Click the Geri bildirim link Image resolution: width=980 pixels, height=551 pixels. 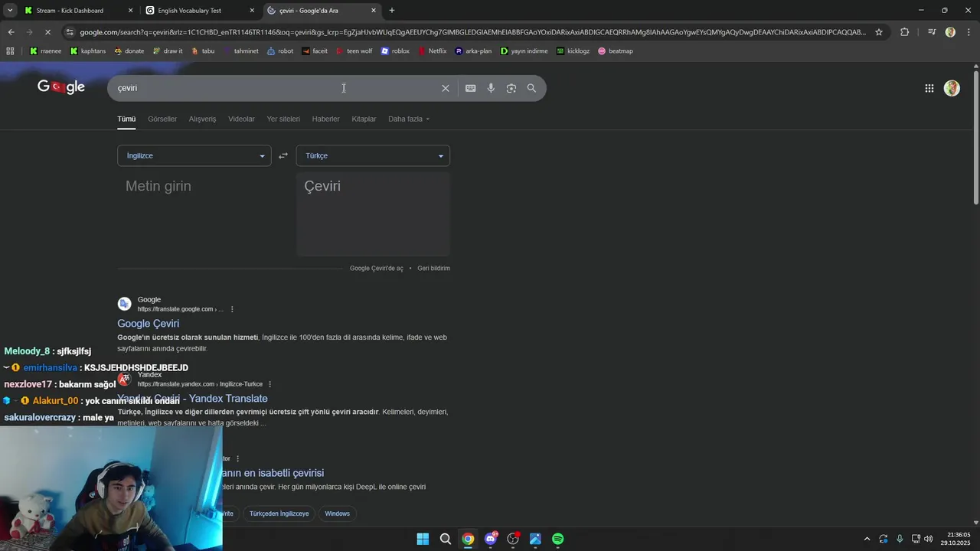[x=433, y=269]
